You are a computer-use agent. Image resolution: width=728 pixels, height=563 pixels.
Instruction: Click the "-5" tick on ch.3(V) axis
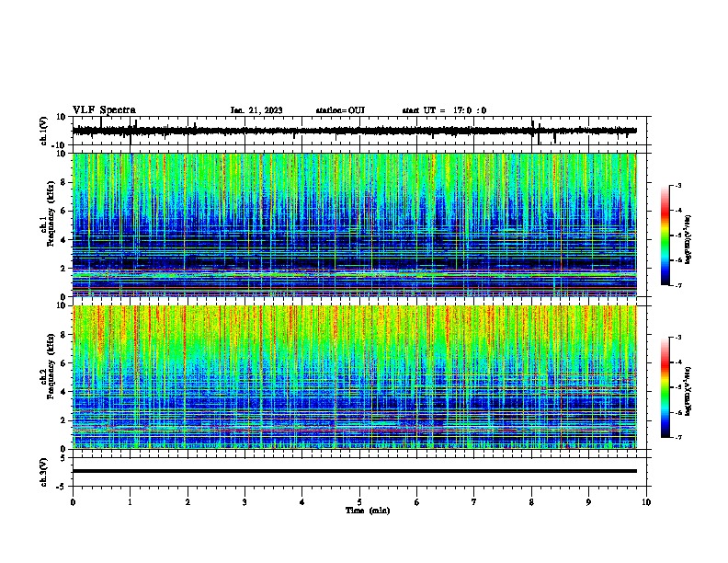click(x=62, y=487)
